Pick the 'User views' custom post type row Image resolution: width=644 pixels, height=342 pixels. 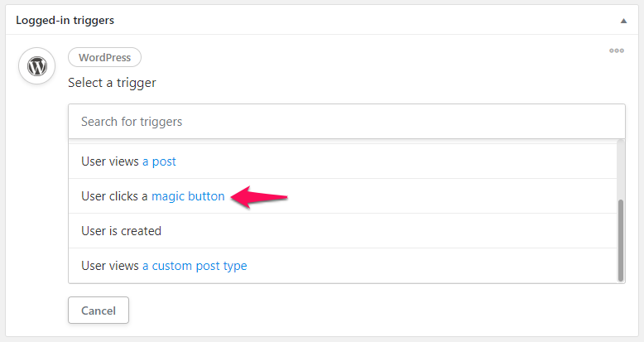[x=343, y=266]
